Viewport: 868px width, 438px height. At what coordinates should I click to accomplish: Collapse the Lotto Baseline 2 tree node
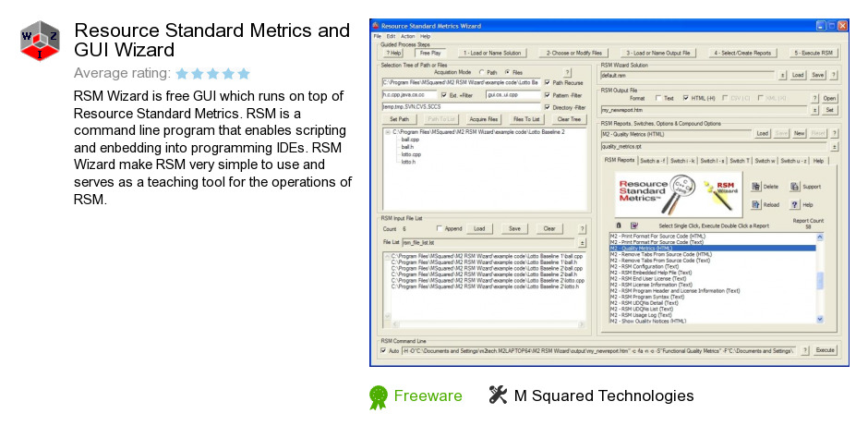click(388, 132)
